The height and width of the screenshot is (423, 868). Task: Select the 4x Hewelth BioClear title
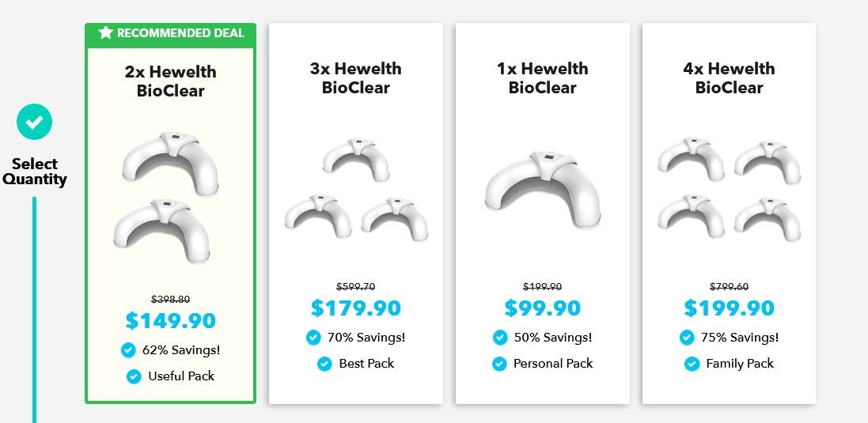[x=729, y=78]
